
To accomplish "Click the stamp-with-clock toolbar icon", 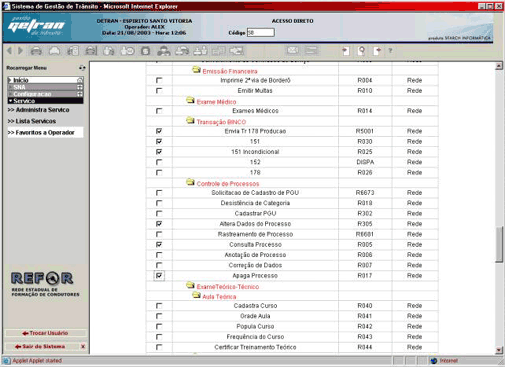I will point(127,51).
